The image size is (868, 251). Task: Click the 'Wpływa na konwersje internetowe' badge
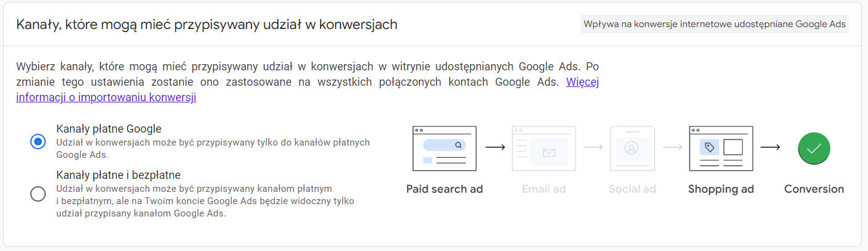pyautogui.click(x=715, y=24)
